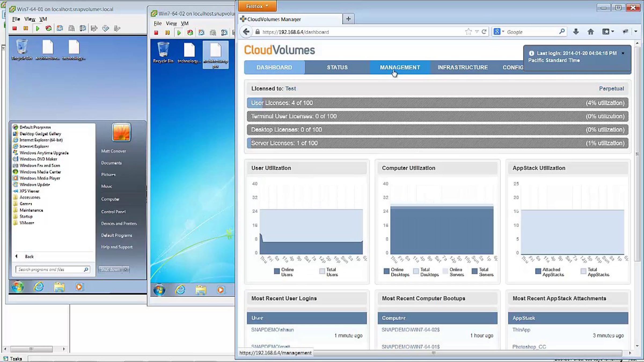Select Recycle Bin on the Win7-64-02 desktop

point(163,53)
